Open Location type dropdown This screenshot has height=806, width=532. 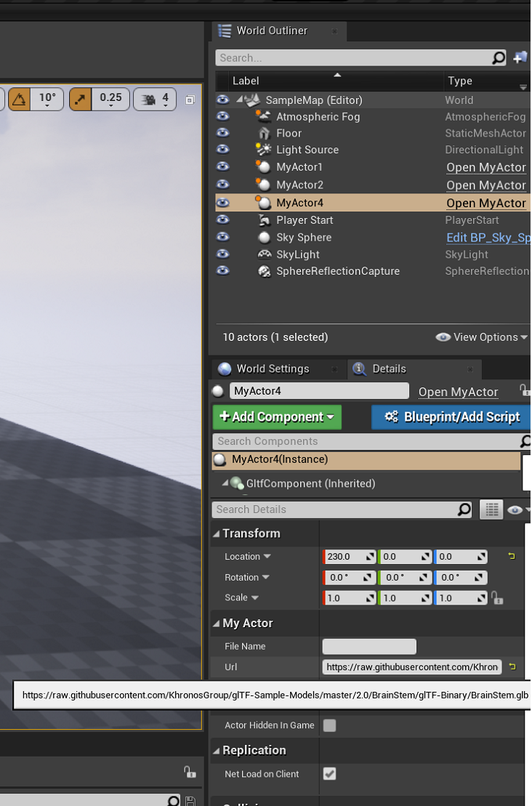(x=267, y=556)
